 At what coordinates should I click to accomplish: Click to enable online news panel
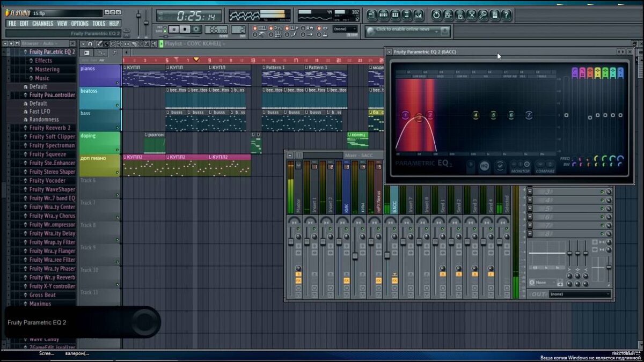[407, 31]
